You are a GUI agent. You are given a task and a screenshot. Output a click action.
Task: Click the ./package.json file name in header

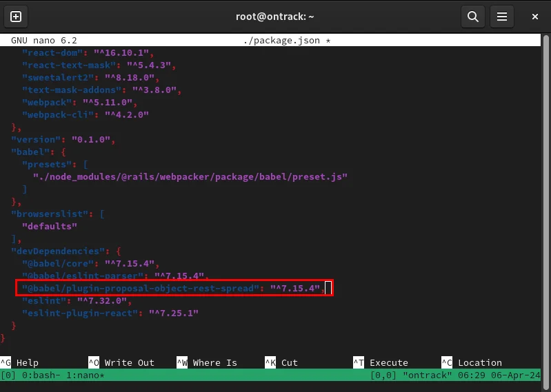pos(282,41)
